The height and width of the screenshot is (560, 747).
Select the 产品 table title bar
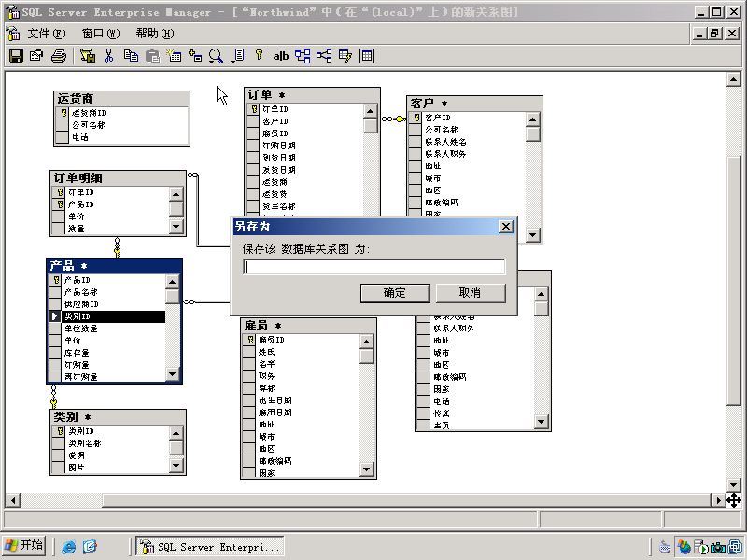(x=114, y=266)
